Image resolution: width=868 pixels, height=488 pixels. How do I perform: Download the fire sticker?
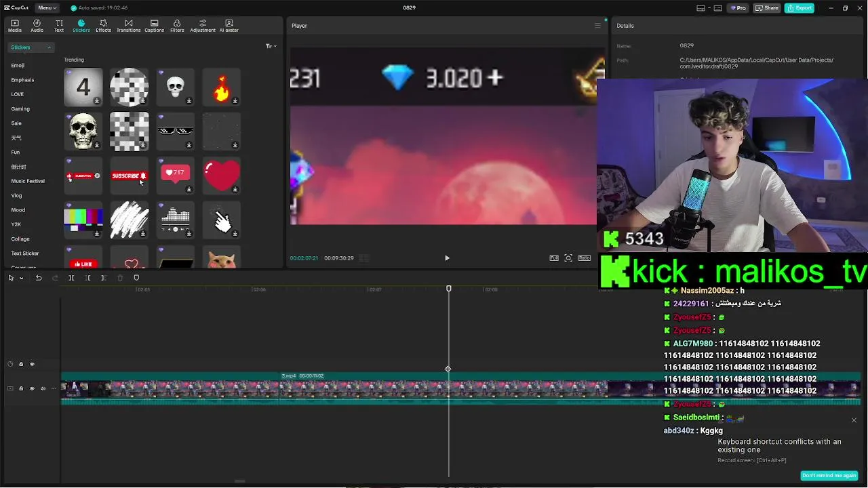pos(235,101)
